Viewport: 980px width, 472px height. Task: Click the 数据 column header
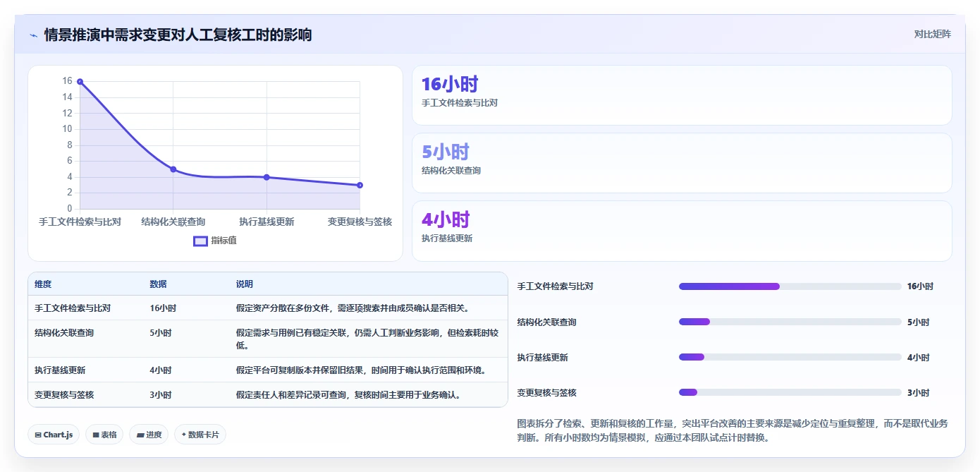[159, 284]
